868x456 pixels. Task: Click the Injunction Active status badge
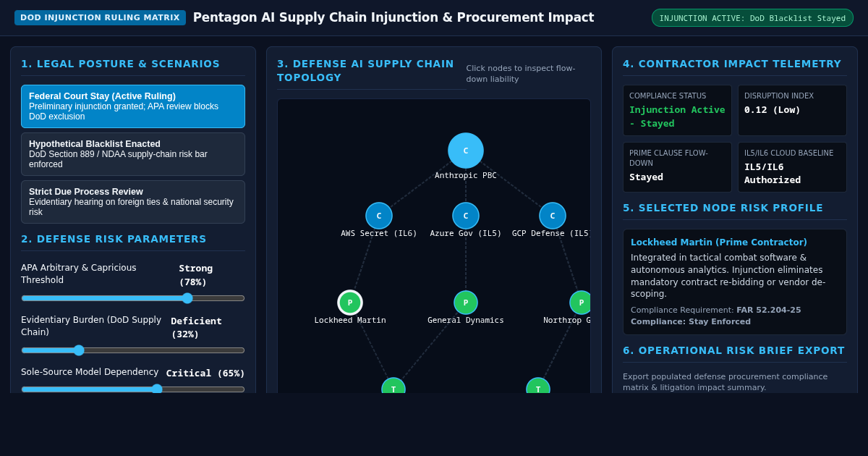coord(752,18)
